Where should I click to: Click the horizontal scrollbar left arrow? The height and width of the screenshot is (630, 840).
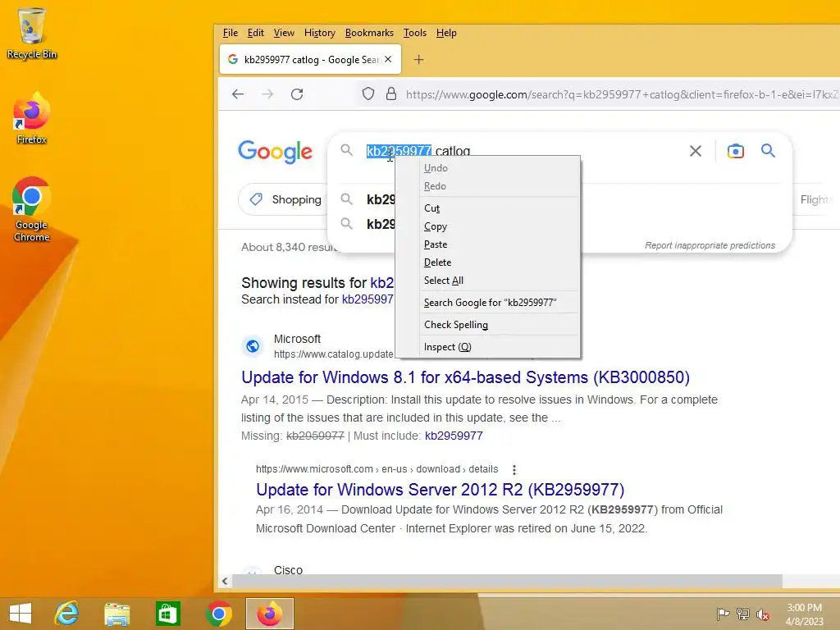pyautogui.click(x=225, y=581)
